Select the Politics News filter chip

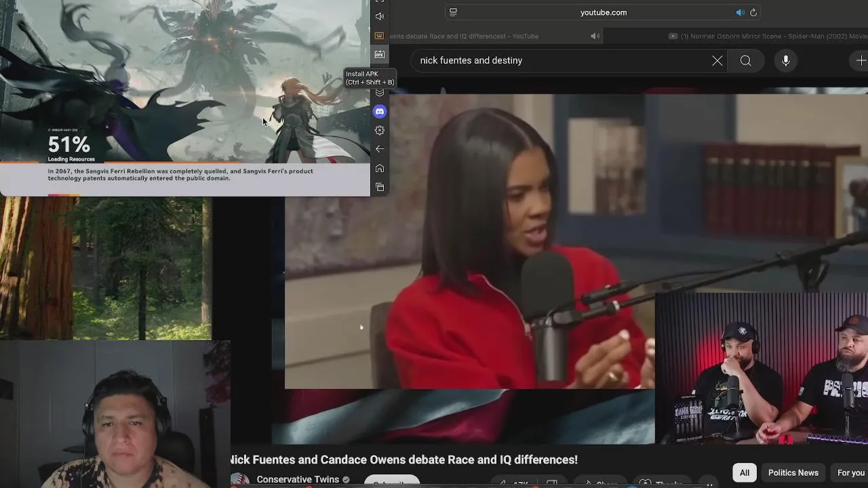coord(793,472)
